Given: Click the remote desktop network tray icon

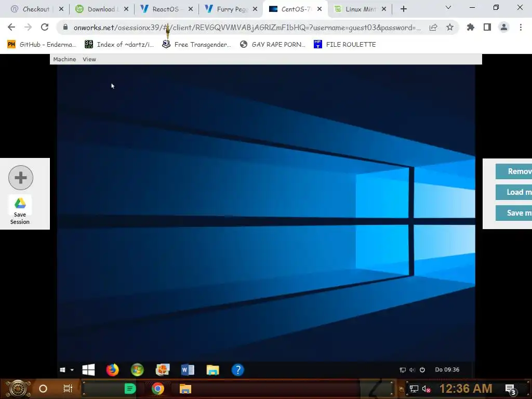Looking at the screenshot, I should pyautogui.click(x=403, y=370).
